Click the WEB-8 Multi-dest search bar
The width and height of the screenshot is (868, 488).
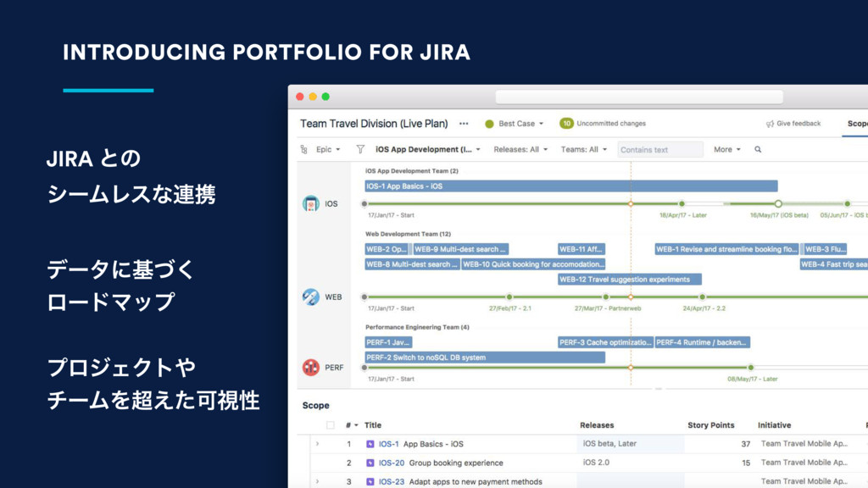click(x=412, y=264)
